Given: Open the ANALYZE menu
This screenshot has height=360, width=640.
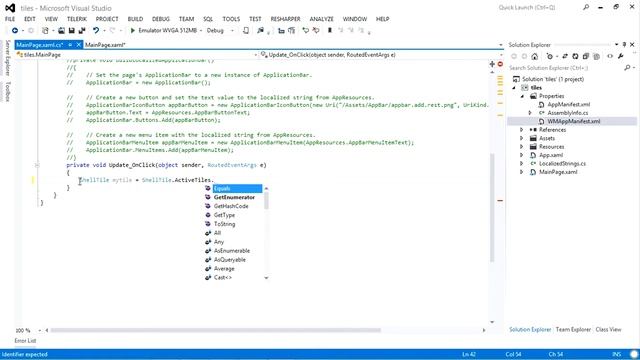Looking at the screenshot, I should (x=321, y=19).
